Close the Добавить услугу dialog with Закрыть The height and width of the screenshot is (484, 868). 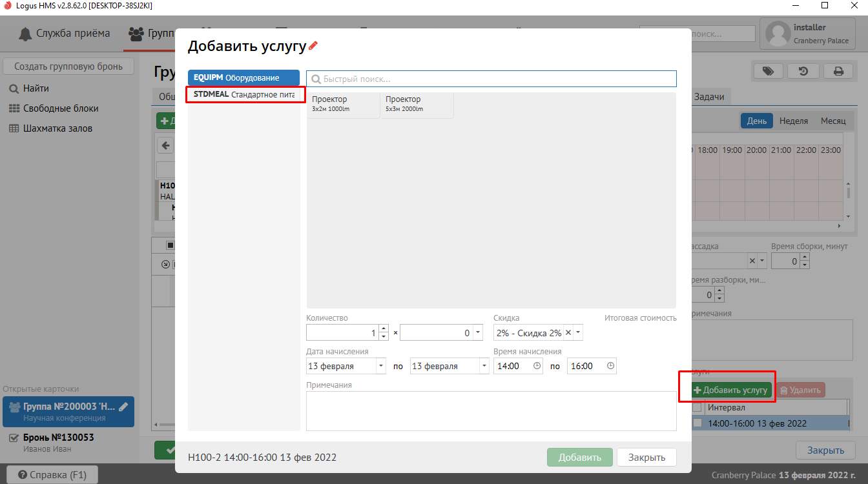coord(646,458)
